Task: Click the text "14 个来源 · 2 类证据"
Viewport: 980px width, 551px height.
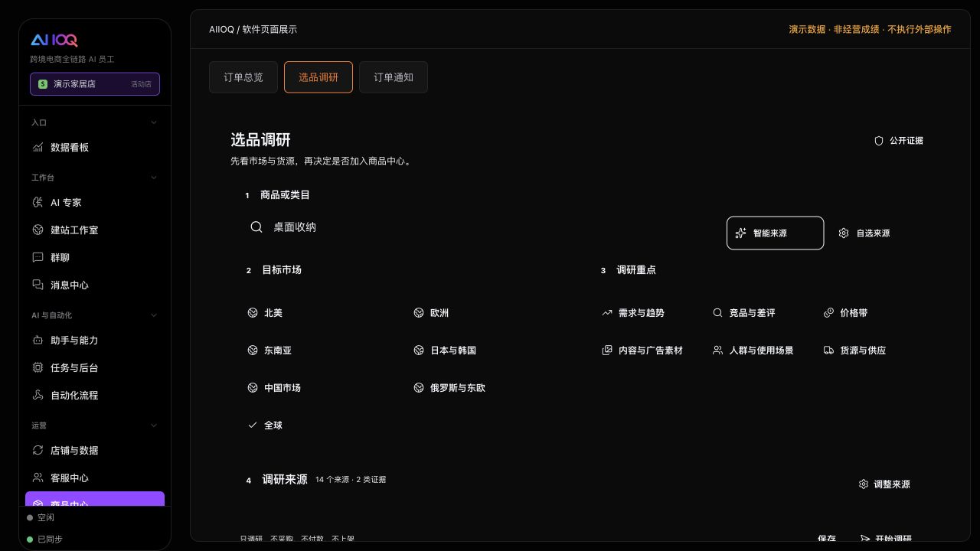Action: pos(351,480)
